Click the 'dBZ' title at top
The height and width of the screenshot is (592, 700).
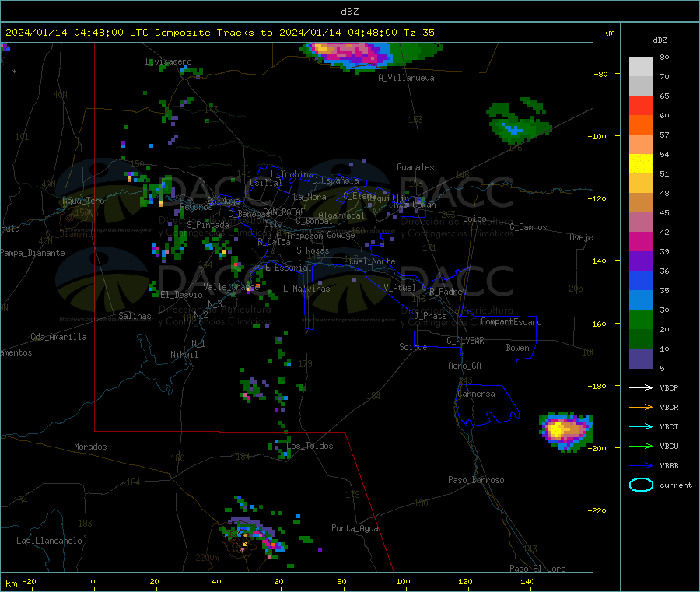tap(349, 12)
